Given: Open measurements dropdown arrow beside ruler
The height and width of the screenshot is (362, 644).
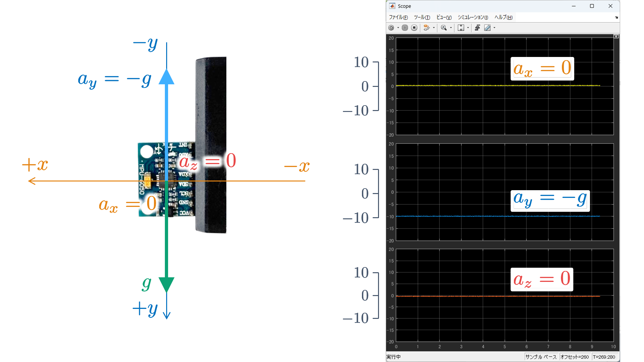Looking at the screenshot, I should 495,28.
